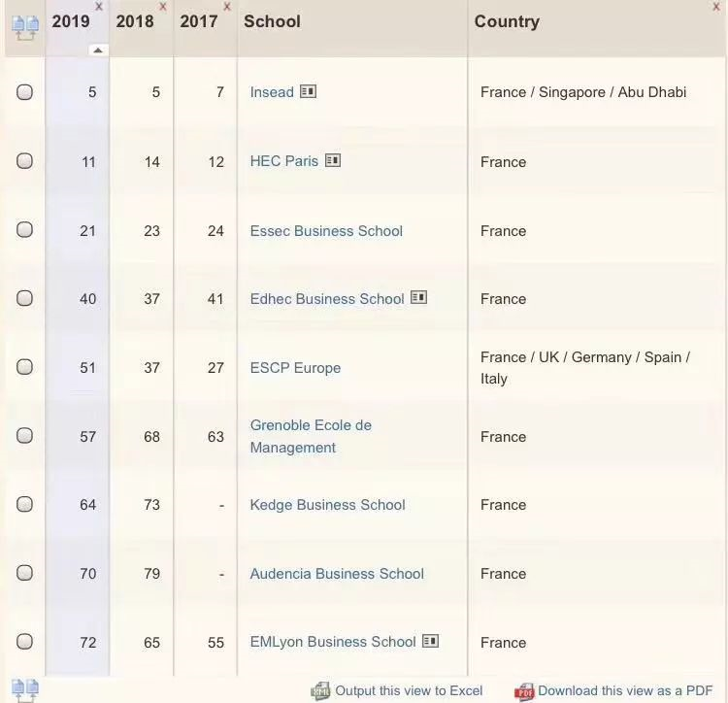Open the Essec Business School link
Image resolution: width=728 pixels, height=703 pixels.
pyautogui.click(x=326, y=231)
